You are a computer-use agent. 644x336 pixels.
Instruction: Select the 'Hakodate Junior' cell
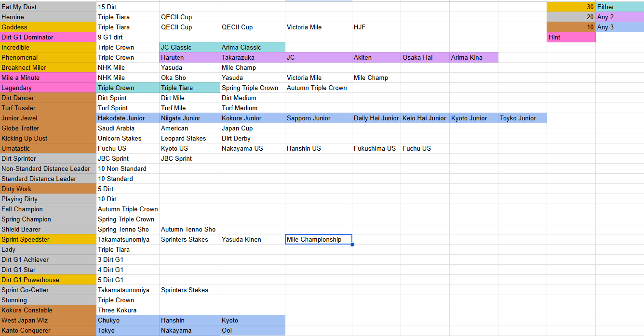click(x=128, y=118)
